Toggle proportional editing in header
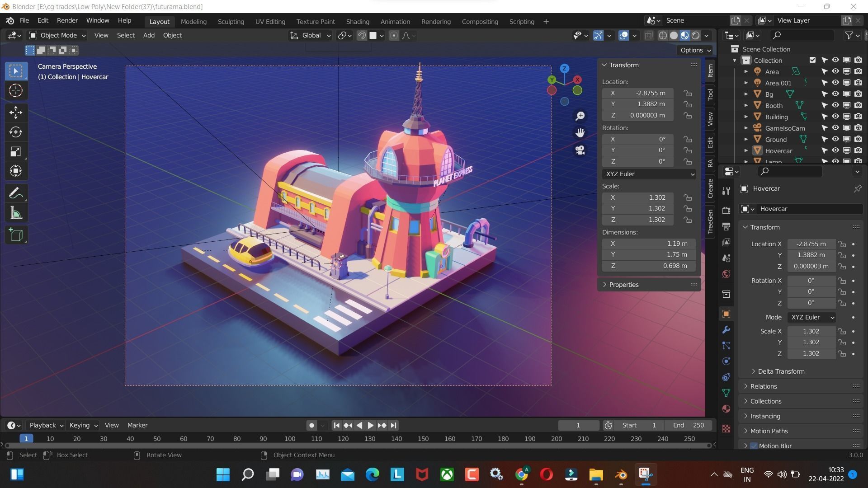The image size is (868, 488). coord(394,36)
